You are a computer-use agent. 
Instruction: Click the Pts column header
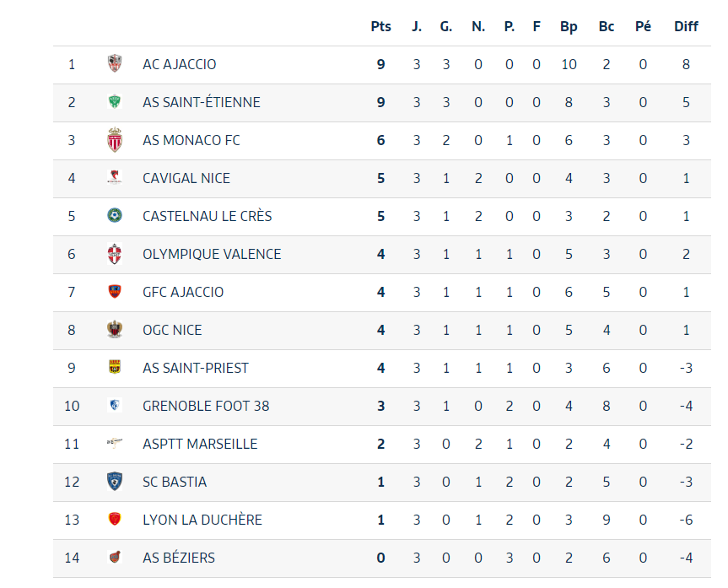click(x=381, y=26)
